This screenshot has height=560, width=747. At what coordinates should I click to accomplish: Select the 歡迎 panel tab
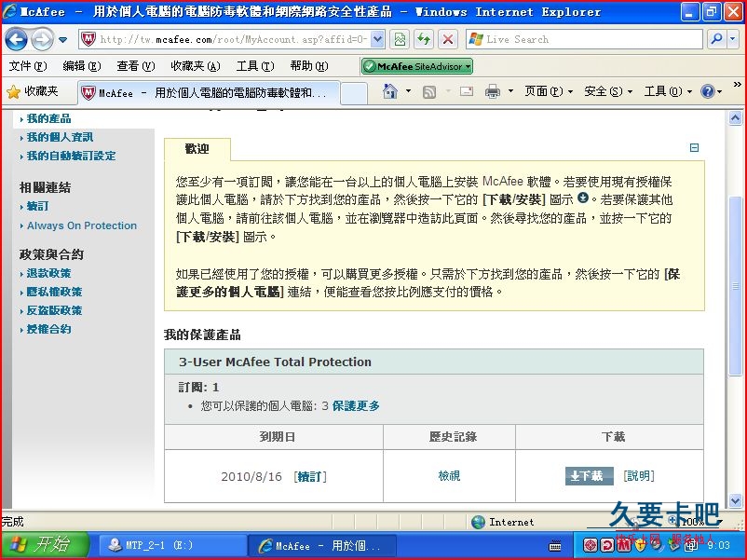coord(197,149)
